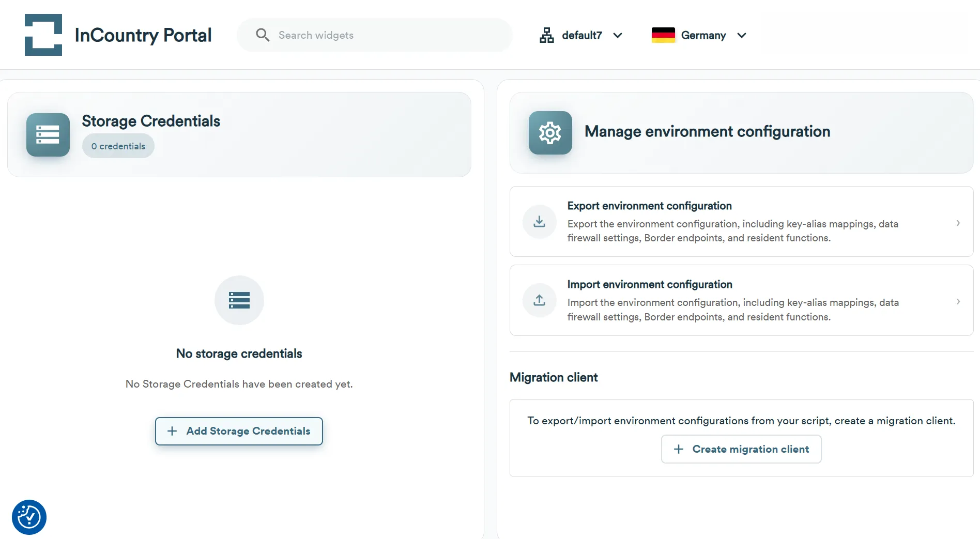Click the export download icon

[x=540, y=222]
